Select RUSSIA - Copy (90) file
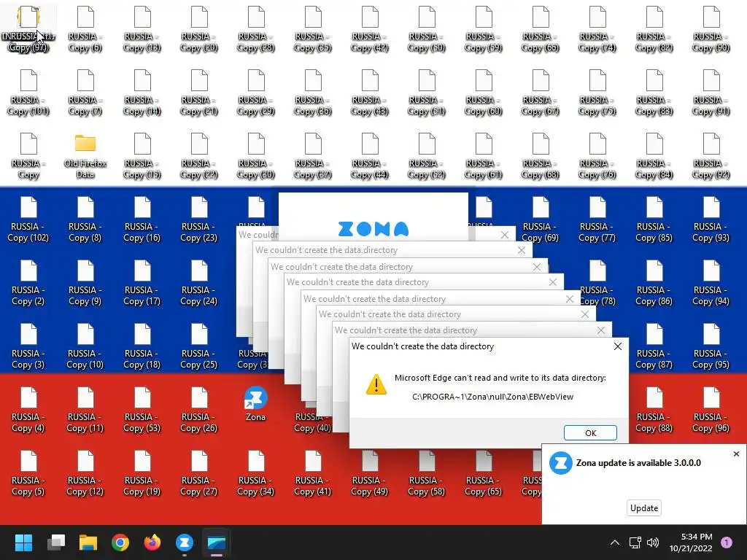 (711, 29)
